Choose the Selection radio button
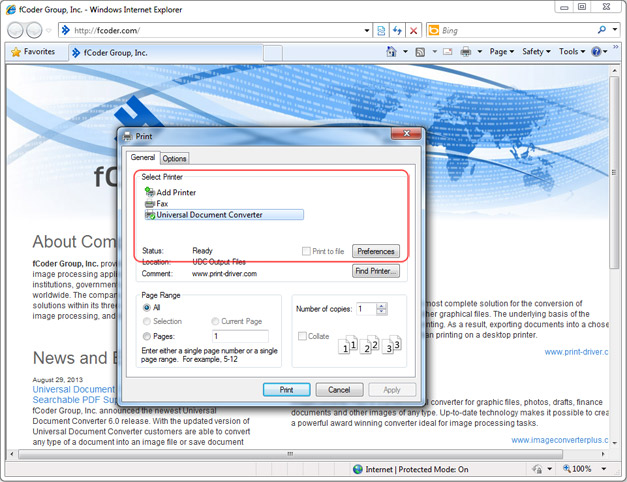The width and height of the screenshot is (627, 482). tap(147, 321)
